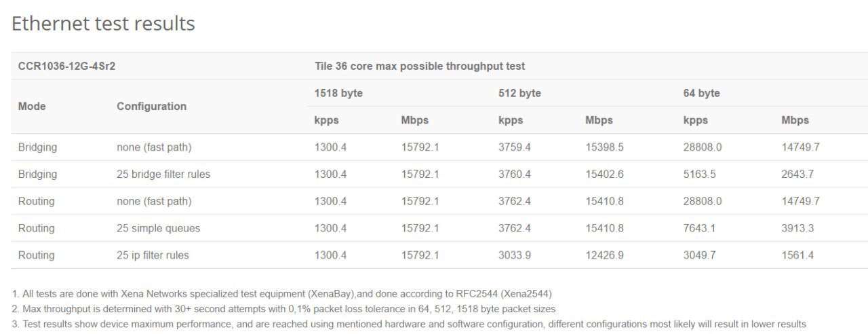868x334 pixels.
Task: Click the 3760.4 kpps value
Action: [x=515, y=174]
